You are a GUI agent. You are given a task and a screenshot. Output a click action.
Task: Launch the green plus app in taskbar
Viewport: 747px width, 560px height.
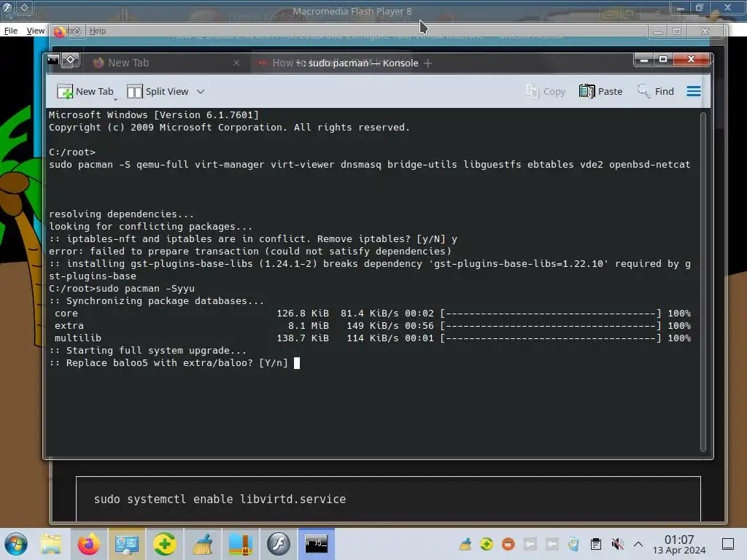164,544
